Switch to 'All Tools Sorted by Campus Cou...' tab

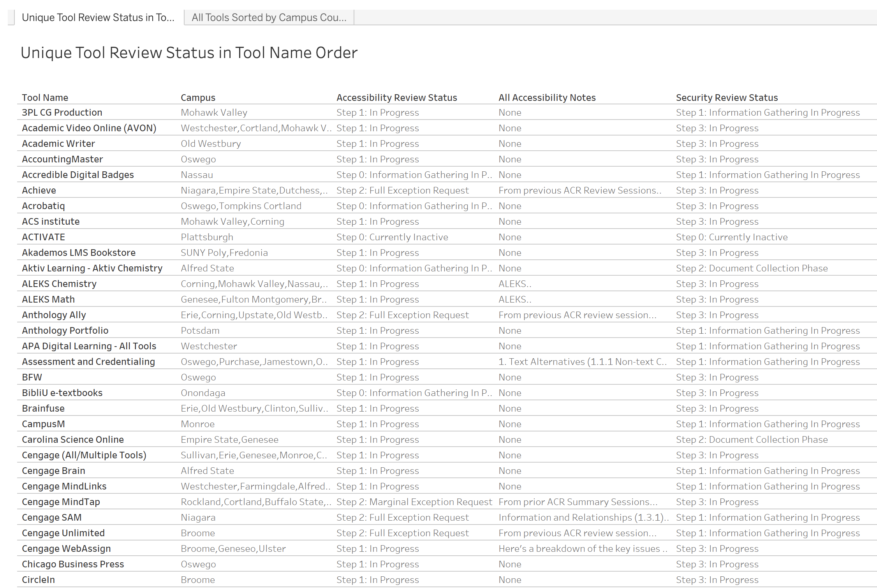(269, 18)
